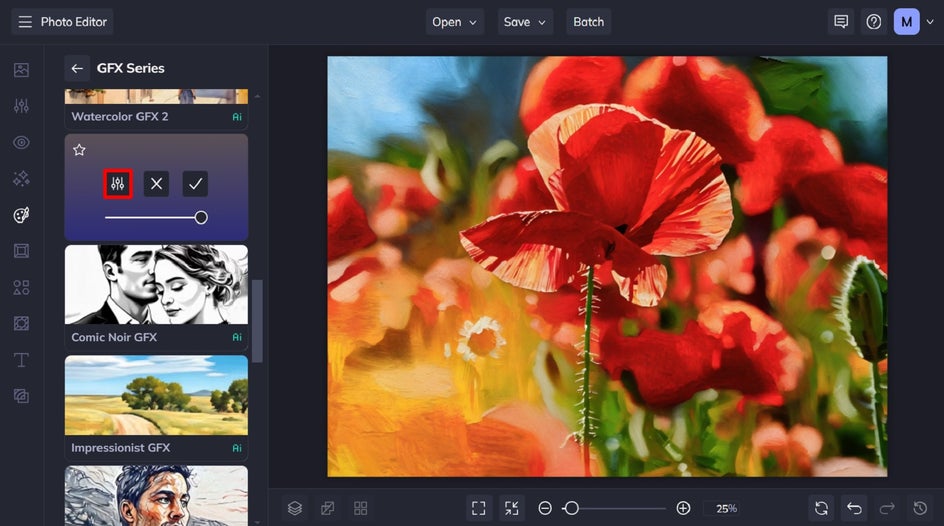944x526 pixels.
Task: Open the grid view icon
Action: click(361, 509)
